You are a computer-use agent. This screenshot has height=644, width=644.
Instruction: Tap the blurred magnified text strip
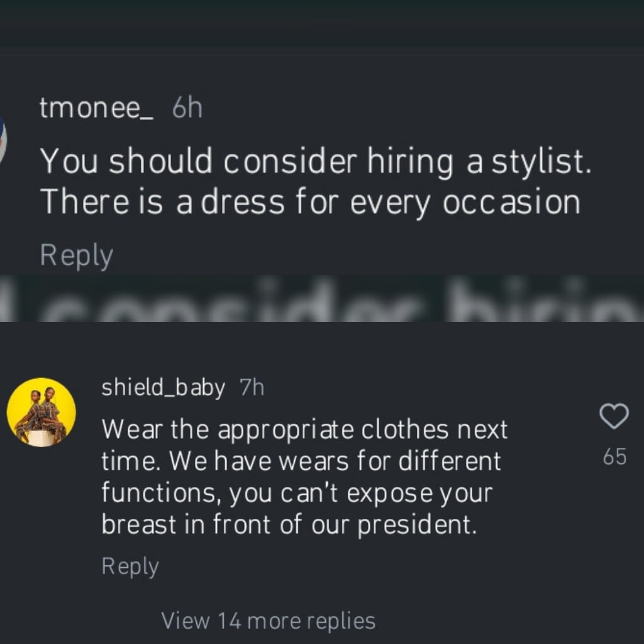(322, 299)
